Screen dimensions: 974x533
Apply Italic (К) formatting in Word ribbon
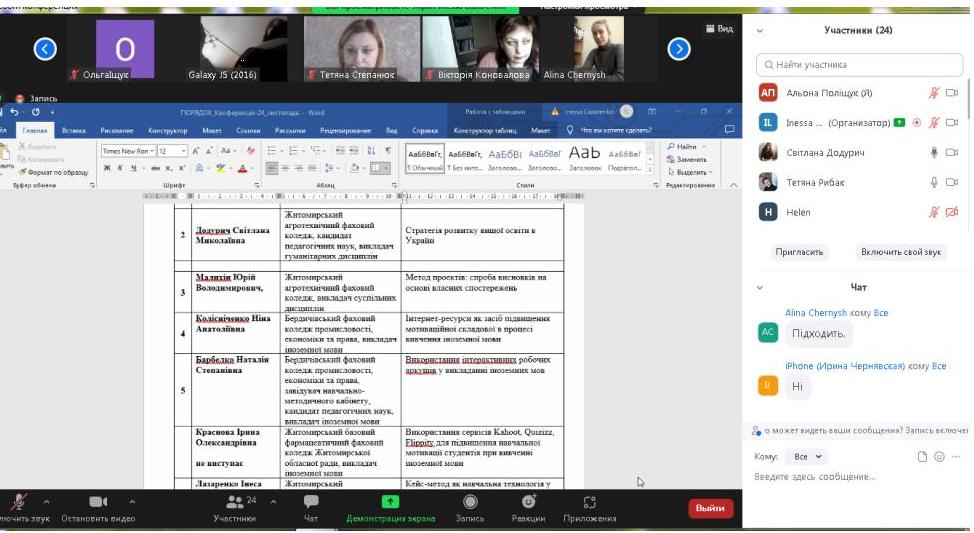click(121, 168)
